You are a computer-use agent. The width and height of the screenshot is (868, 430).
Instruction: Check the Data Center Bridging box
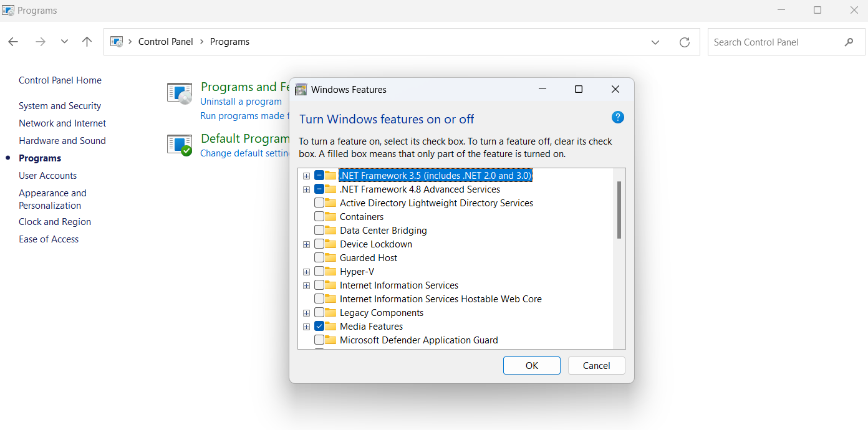point(319,231)
